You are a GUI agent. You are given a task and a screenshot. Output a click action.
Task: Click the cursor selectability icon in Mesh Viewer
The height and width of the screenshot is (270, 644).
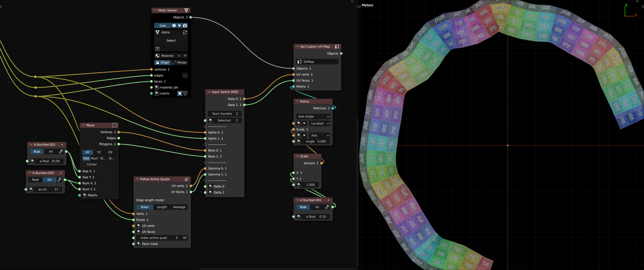pos(180,25)
